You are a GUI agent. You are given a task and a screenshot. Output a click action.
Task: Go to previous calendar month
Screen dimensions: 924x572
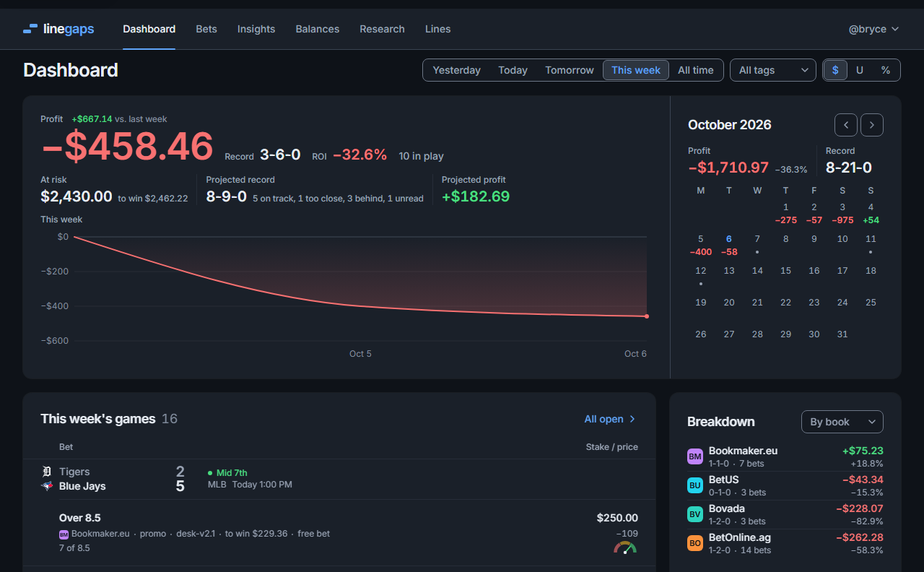[x=846, y=125]
